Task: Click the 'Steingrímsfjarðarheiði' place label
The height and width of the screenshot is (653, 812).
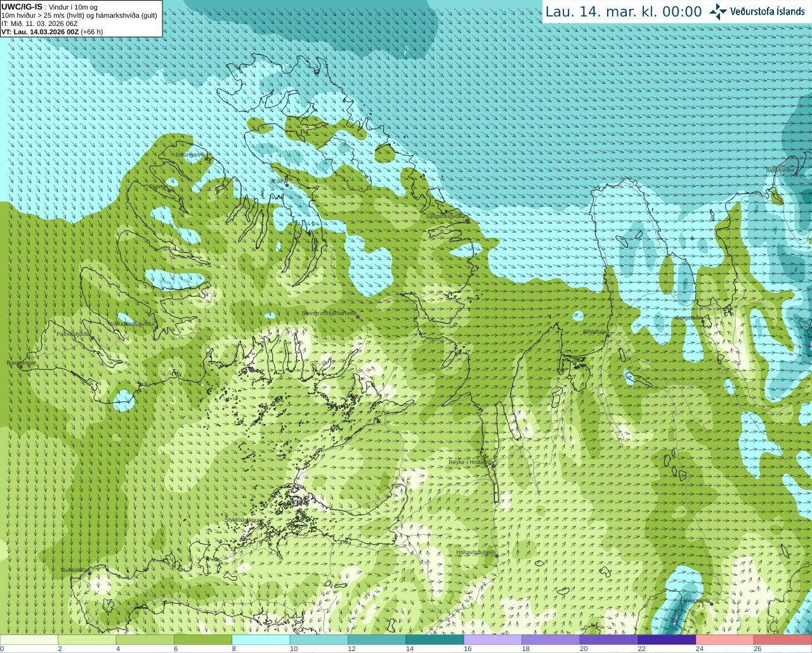Action: click(329, 313)
